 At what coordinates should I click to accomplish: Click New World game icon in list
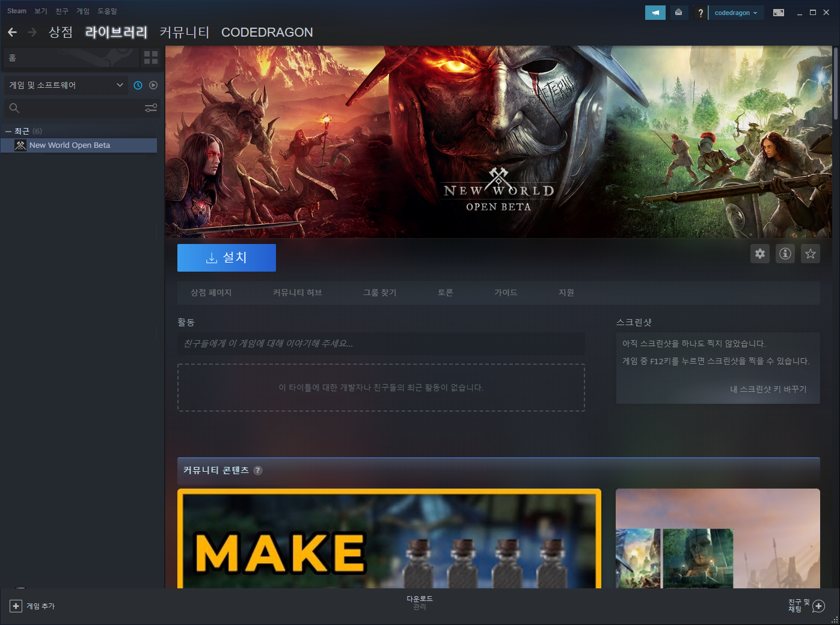(x=20, y=145)
